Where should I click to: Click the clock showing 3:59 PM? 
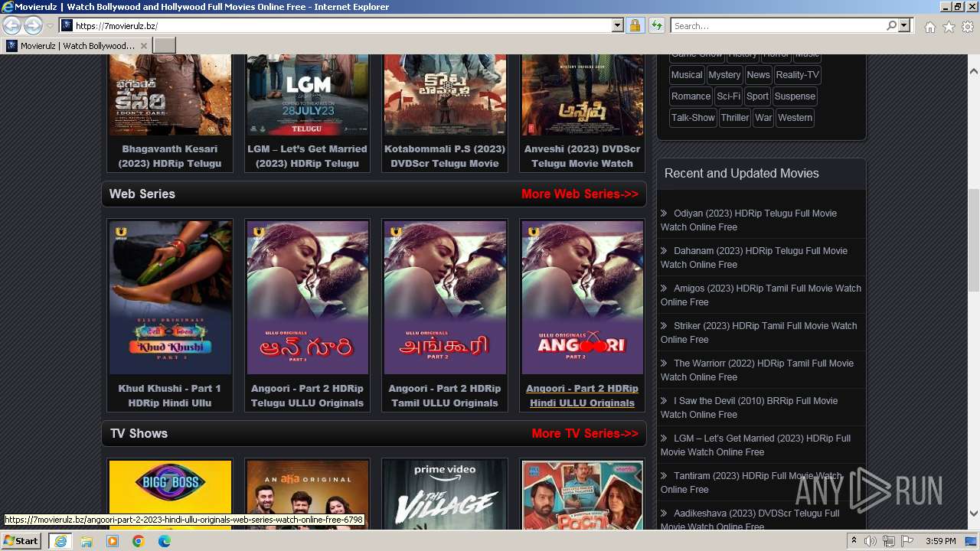[x=941, y=541]
